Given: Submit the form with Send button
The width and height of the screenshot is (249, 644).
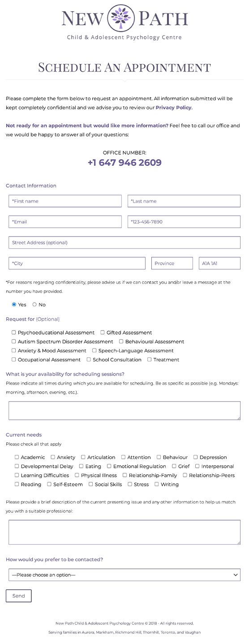Looking at the screenshot, I should tap(19, 596).
